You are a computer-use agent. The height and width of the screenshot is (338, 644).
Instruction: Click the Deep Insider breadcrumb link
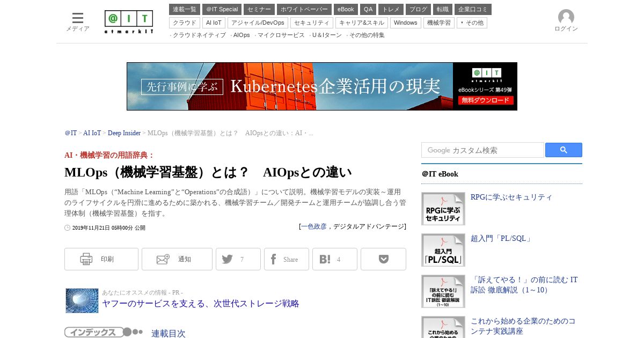(124, 133)
